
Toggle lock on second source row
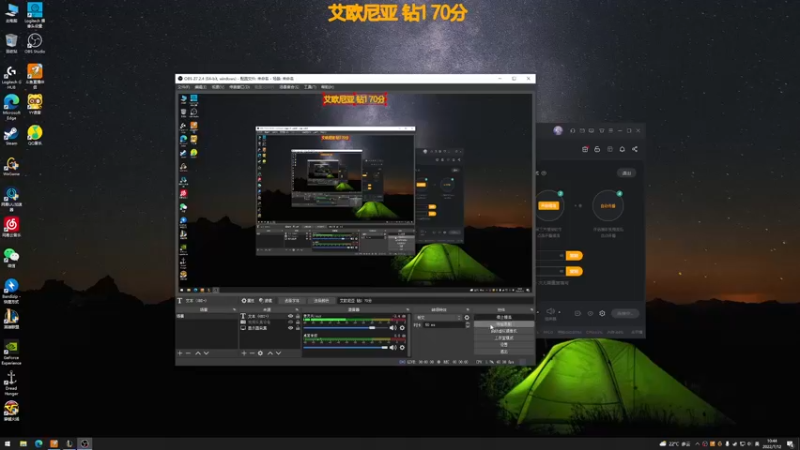298,322
